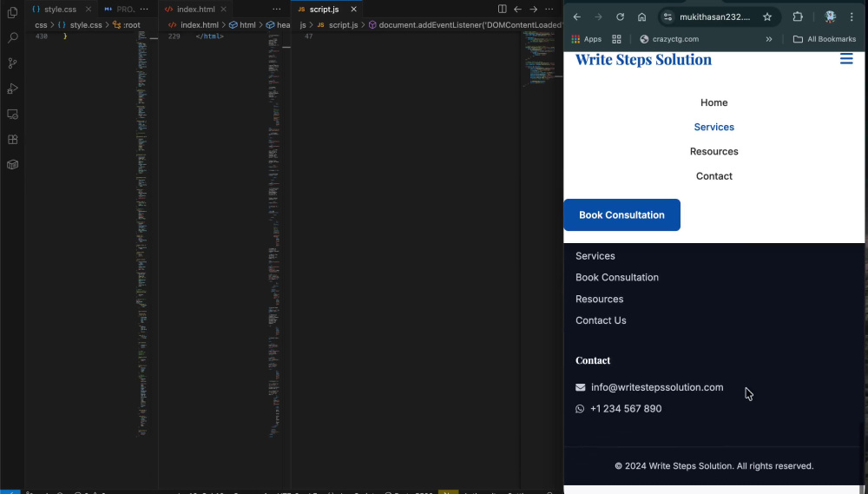
Task: Click the tab groups grid icon in bookmarks bar
Action: [x=616, y=39]
